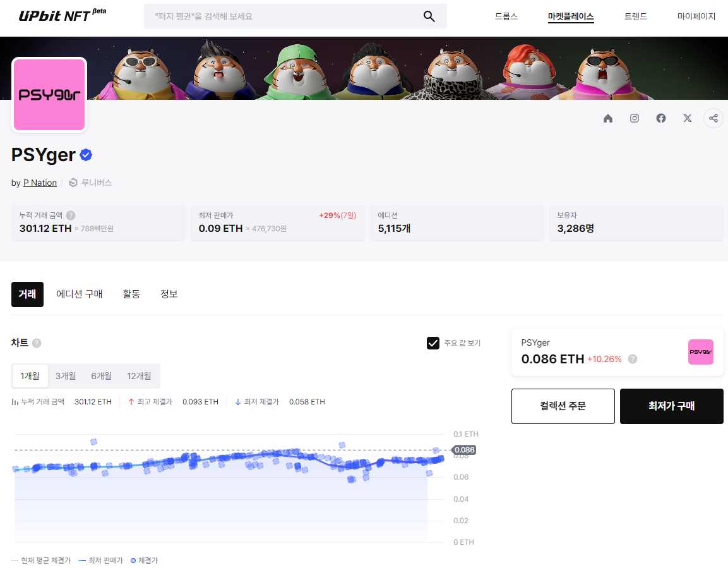Image resolution: width=728 pixels, height=582 pixels.
Task: Select the 6개월 period option
Action: point(101,375)
